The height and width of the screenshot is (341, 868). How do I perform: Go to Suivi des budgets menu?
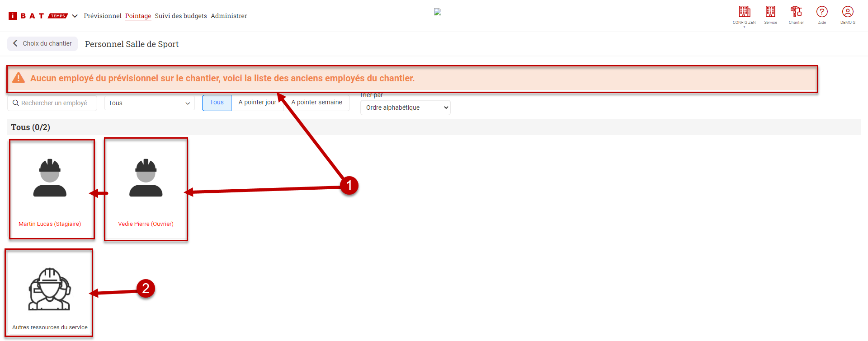point(181,16)
